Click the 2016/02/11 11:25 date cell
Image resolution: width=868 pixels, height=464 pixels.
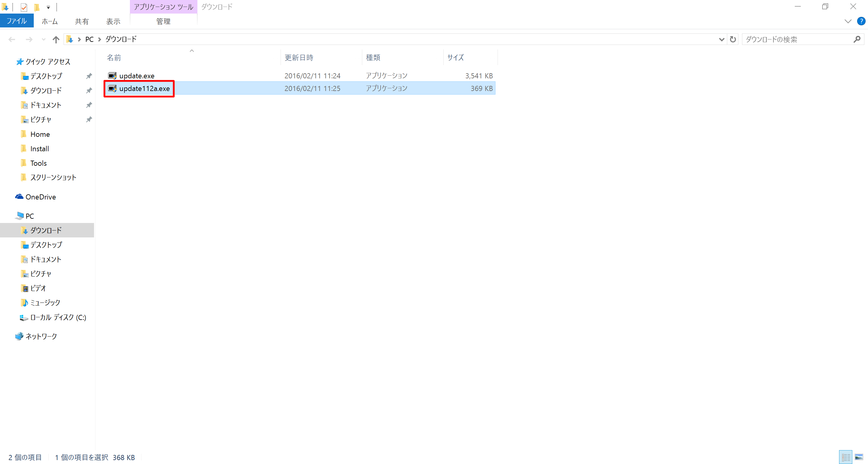coord(312,88)
